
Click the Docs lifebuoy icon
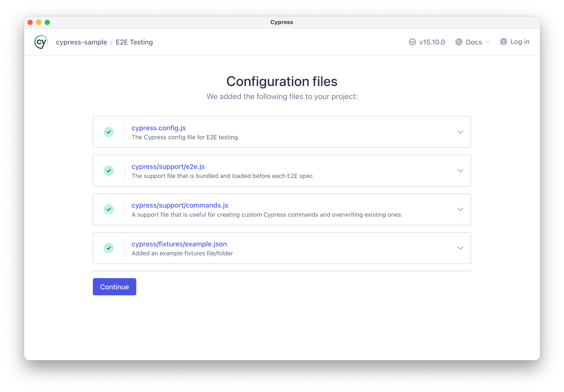459,42
